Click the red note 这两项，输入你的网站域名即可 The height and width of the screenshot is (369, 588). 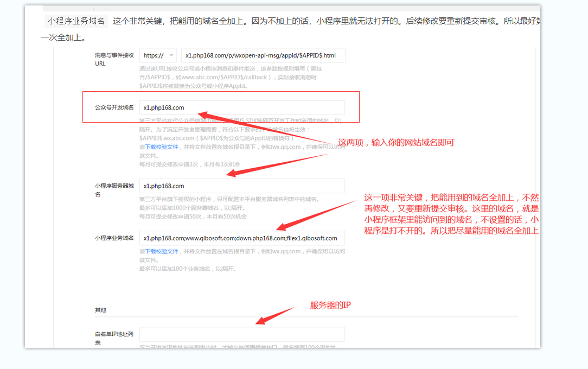[396, 143]
